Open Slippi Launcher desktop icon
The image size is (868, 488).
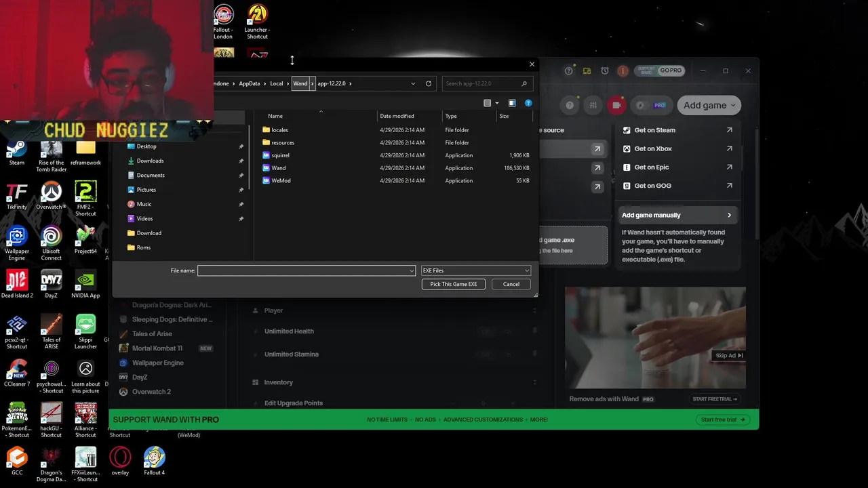pyautogui.click(x=85, y=332)
